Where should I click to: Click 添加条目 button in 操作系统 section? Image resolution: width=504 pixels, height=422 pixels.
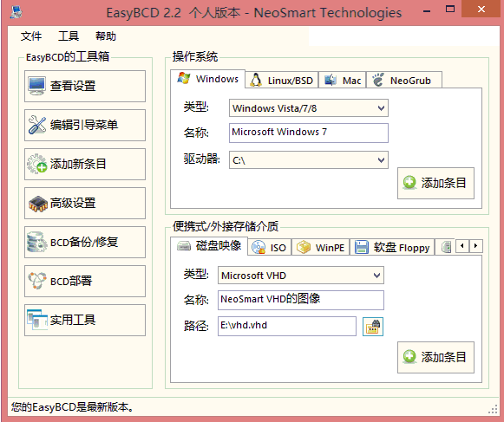pyautogui.click(x=435, y=183)
